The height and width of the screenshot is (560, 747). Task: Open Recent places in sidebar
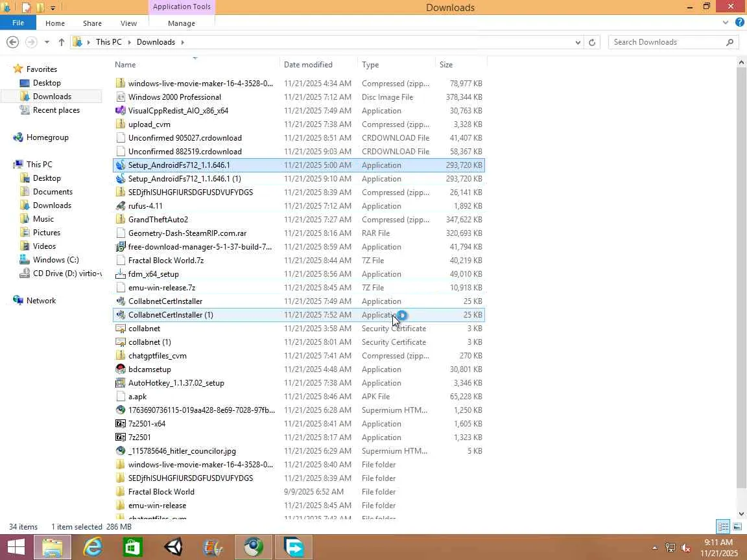[x=56, y=110]
